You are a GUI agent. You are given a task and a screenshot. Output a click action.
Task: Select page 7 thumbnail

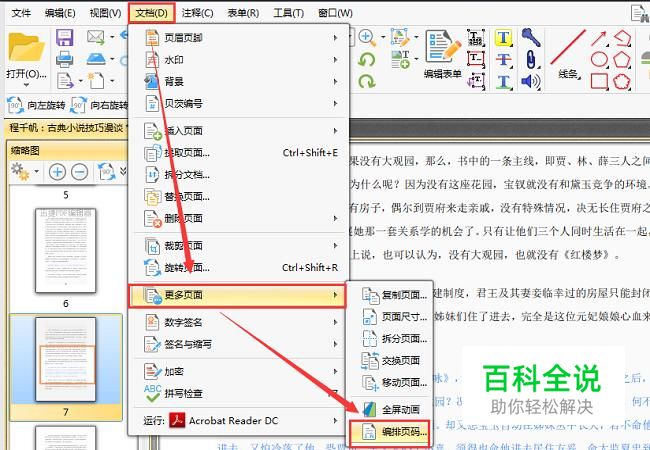coord(65,360)
